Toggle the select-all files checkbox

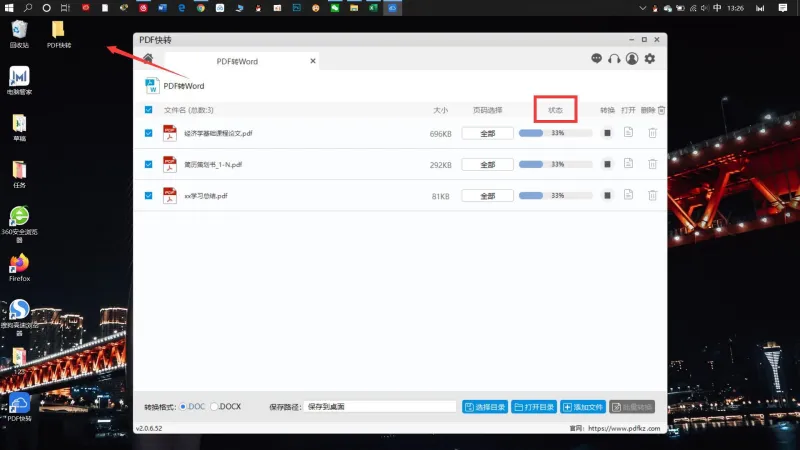tap(148, 110)
